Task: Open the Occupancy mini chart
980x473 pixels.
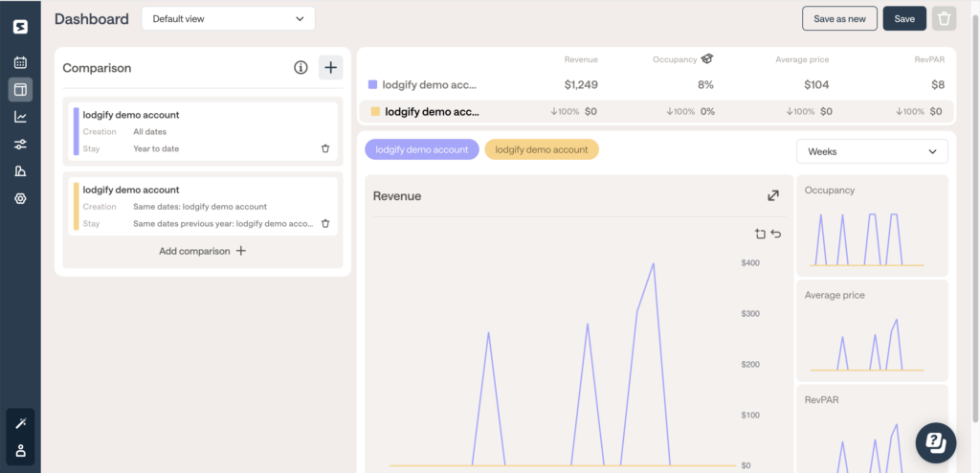Action: (872, 226)
